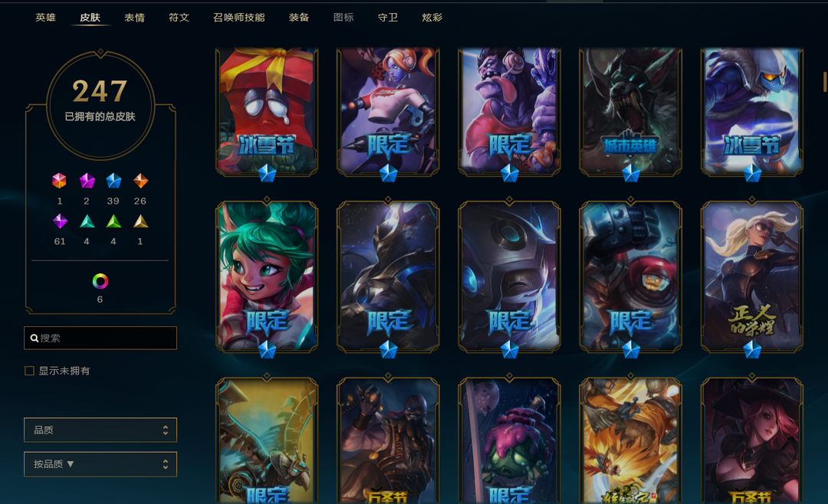Click the gold triangle gem icon above count 1
Image resolution: width=828 pixels, height=504 pixels.
point(140,221)
